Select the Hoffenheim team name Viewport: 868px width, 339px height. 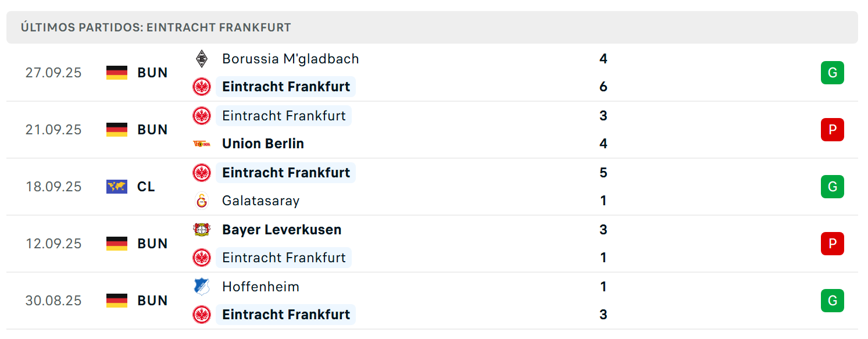click(261, 287)
